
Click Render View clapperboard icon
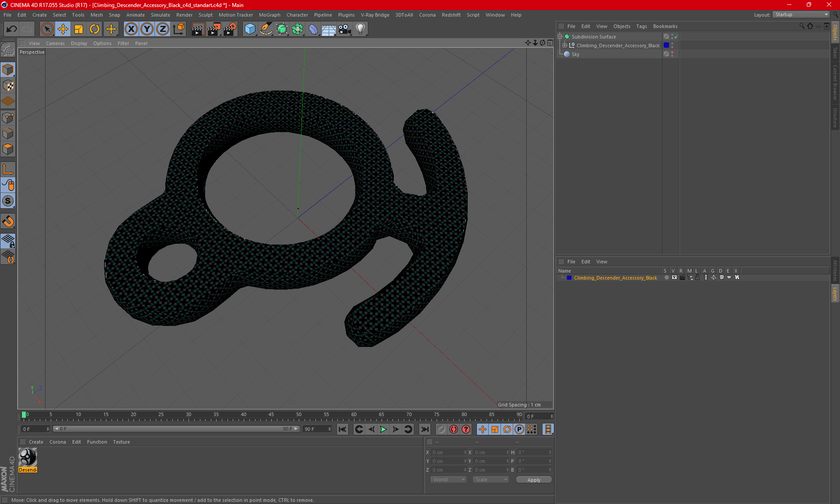(x=198, y=29)
